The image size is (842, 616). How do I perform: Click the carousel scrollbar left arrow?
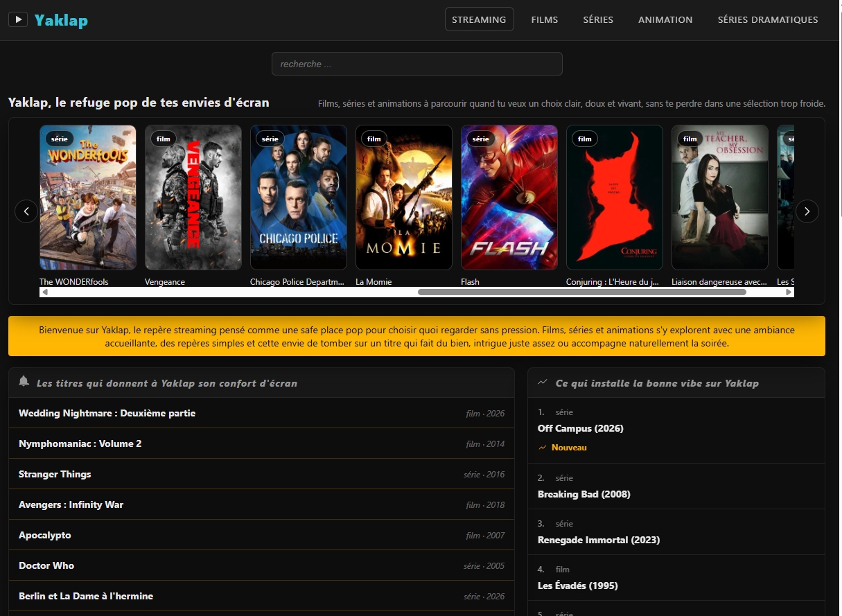click(45, 292)
